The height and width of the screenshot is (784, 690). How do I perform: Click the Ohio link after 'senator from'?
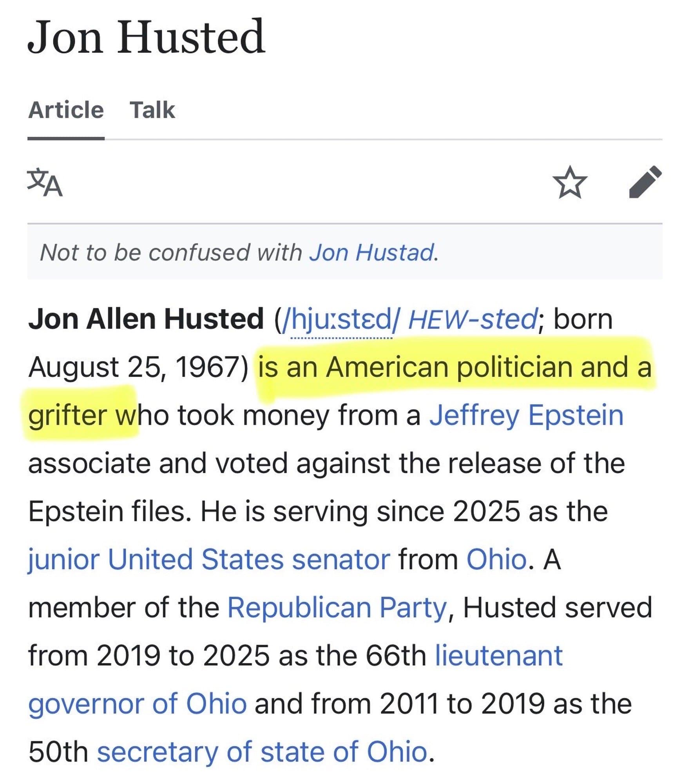(x=496, y=559)
